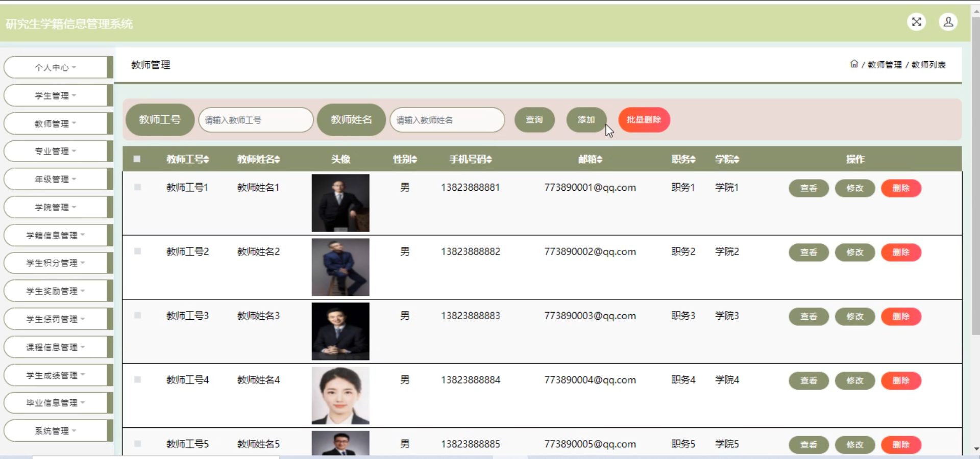
Task: Click the 头像 column header
Action: coord(340,159)
